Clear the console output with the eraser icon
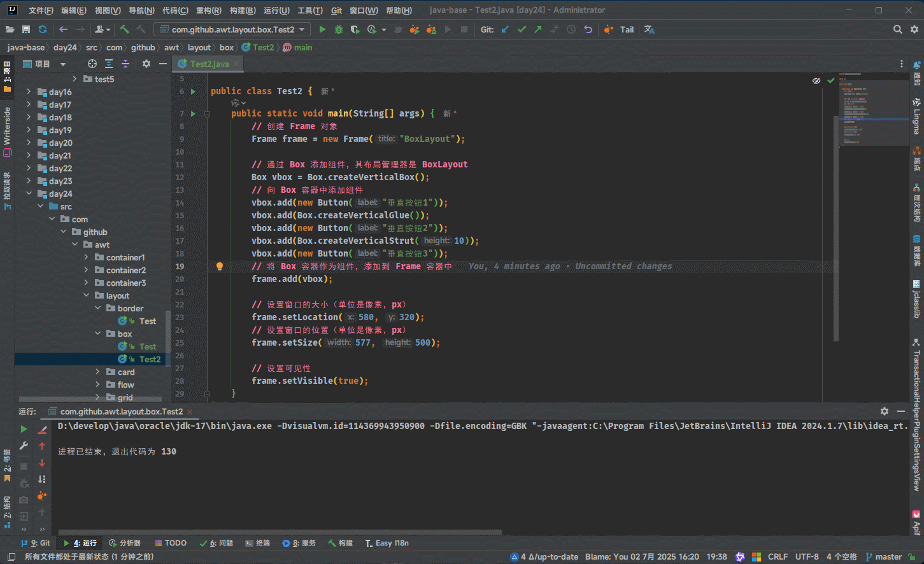The image size is (924, 564). 42,430
